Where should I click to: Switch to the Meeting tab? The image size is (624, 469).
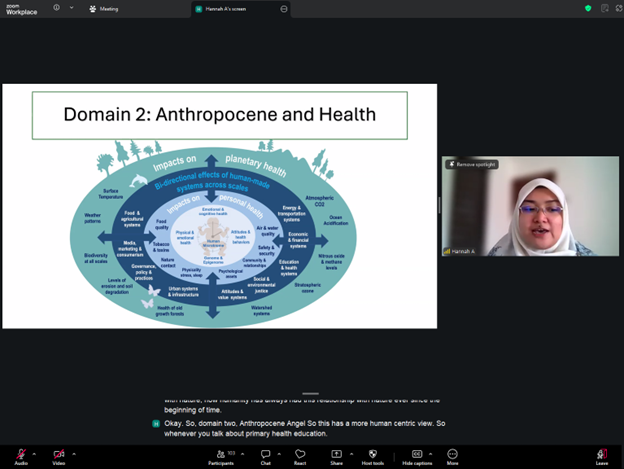pyautogui.click(x=104, y=8)
